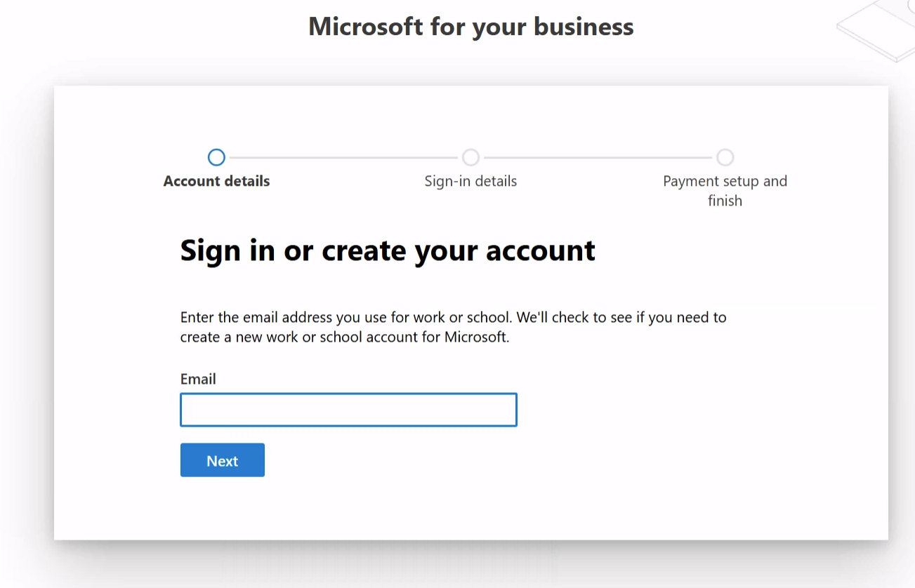Click the Account details step label
The height and width of the screenshot is (588, 915).
pyautogui.click(x=217, y=181)
